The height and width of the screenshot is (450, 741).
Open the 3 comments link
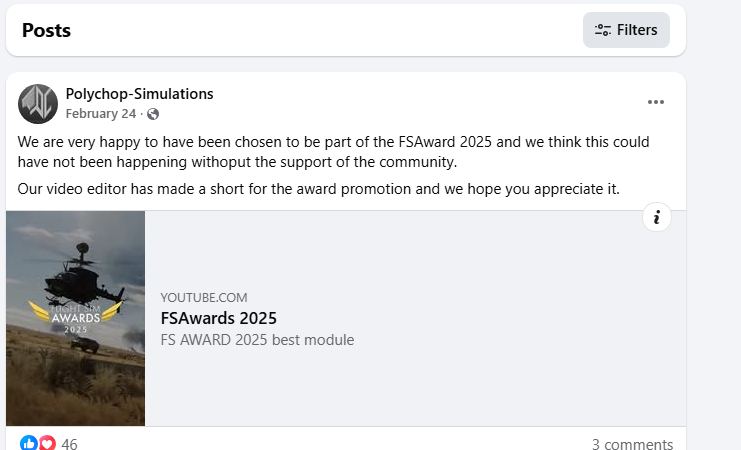tap(632, 444)
